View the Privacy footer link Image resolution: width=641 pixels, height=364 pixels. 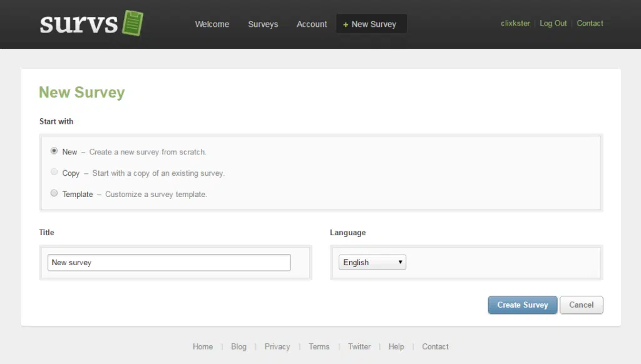click(x=277, y=346)
